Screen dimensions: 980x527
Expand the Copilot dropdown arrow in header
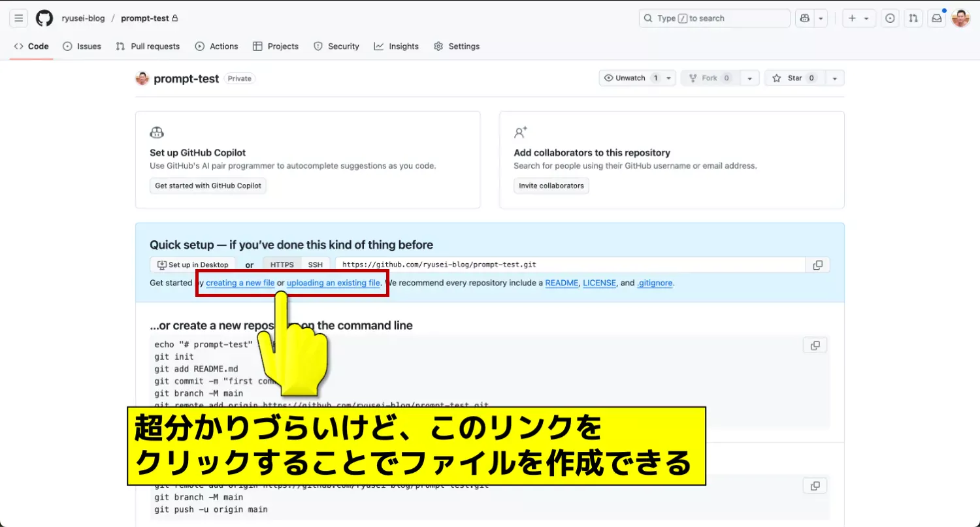[x=821, y=18]
